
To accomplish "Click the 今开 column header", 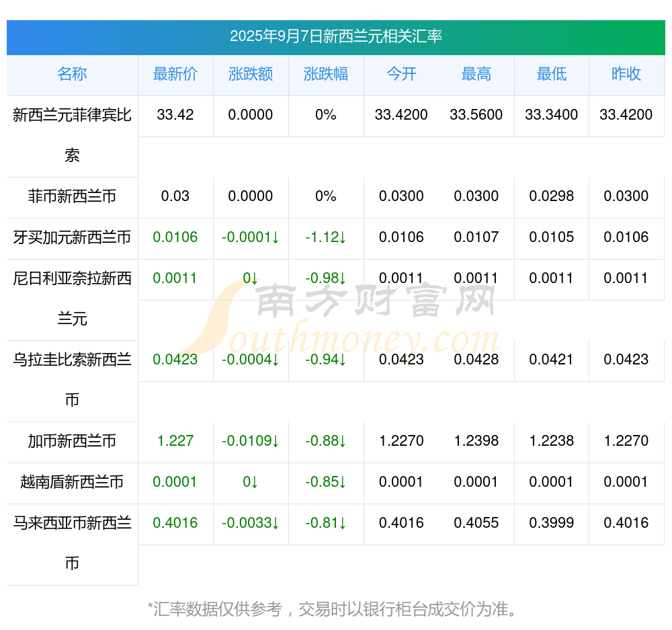I will (x=401, y=74).
